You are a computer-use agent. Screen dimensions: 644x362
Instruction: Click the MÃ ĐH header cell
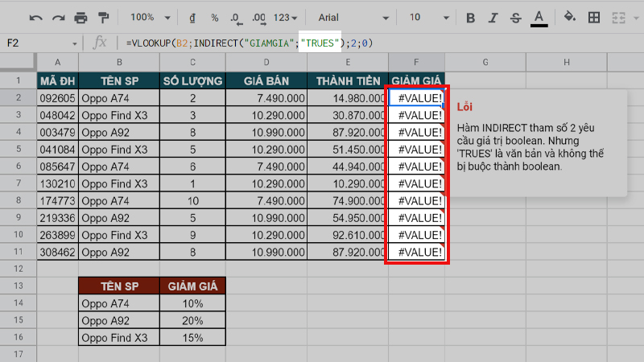(57, 81)
